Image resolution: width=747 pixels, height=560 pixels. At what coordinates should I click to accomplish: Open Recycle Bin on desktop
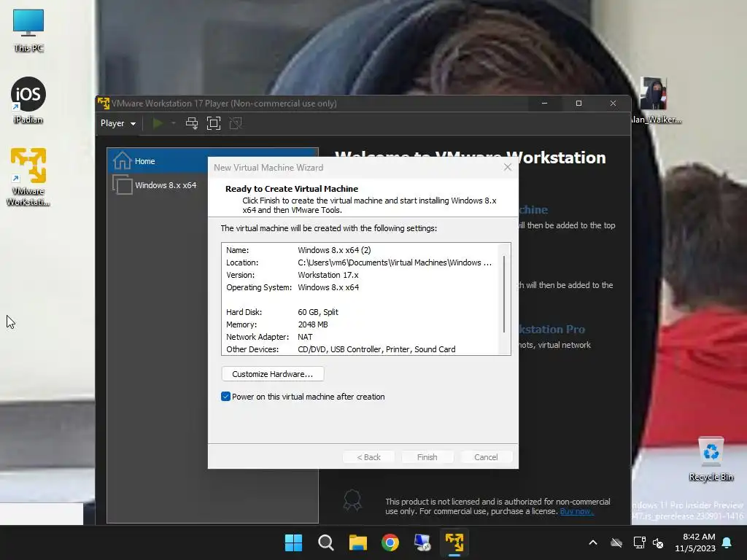pos(711,459)
